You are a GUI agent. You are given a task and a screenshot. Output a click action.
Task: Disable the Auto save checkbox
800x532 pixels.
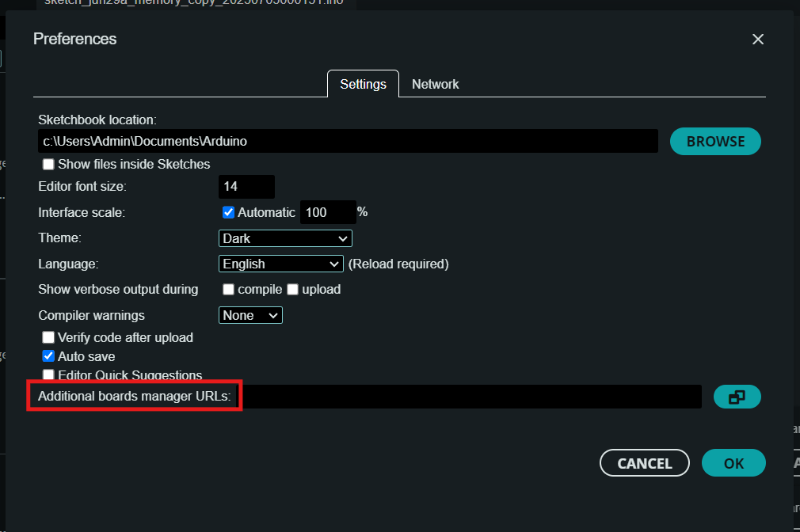pyautogui.click(x=49, y=357)
